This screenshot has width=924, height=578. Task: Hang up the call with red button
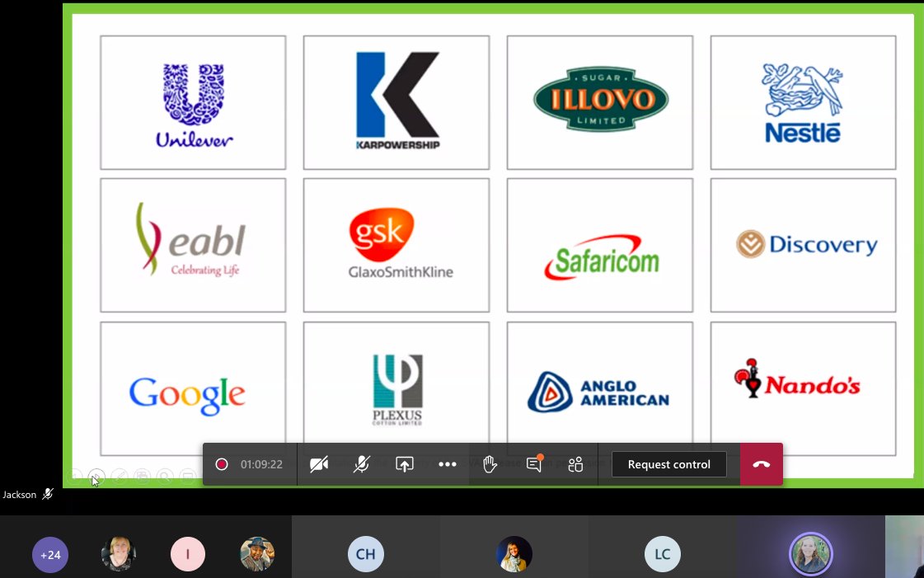tap(762, 464)
